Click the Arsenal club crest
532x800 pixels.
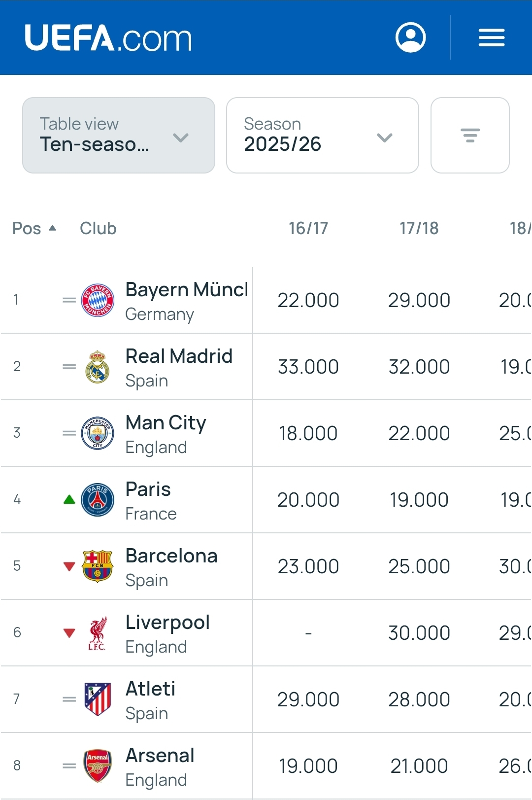click(x=98, y=766)
